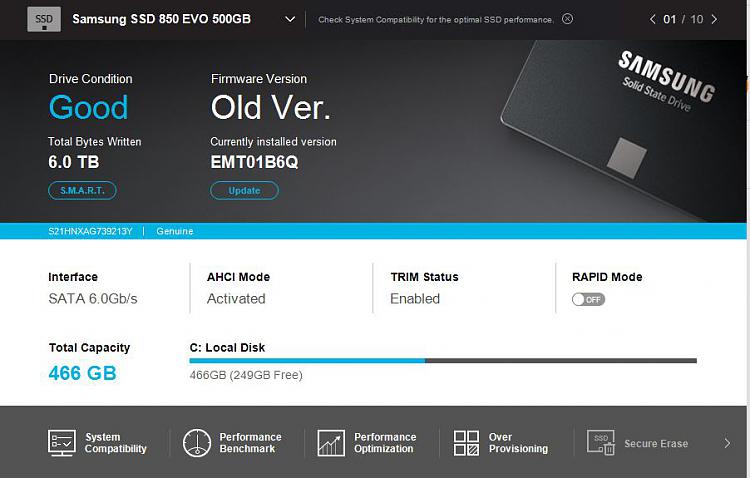Click the 6.0 TB bytes written value
This screenshot has width=750, height=478.
coord(74,162)
